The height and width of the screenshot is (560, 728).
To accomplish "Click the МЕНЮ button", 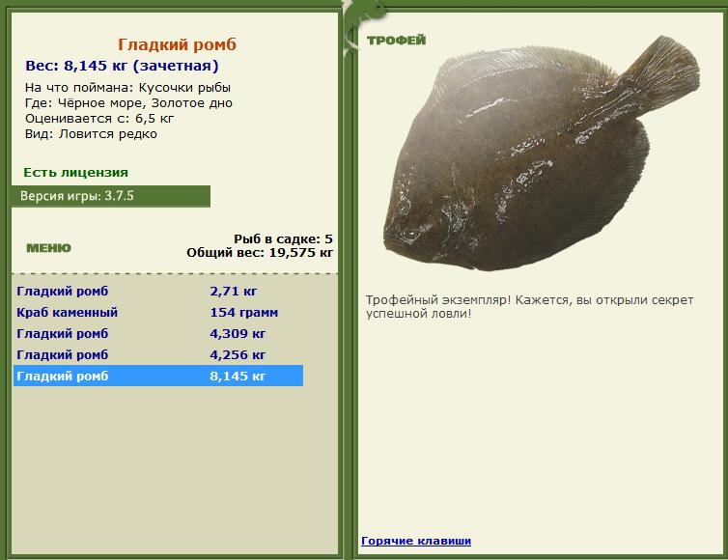I will [x=48, y=248].
